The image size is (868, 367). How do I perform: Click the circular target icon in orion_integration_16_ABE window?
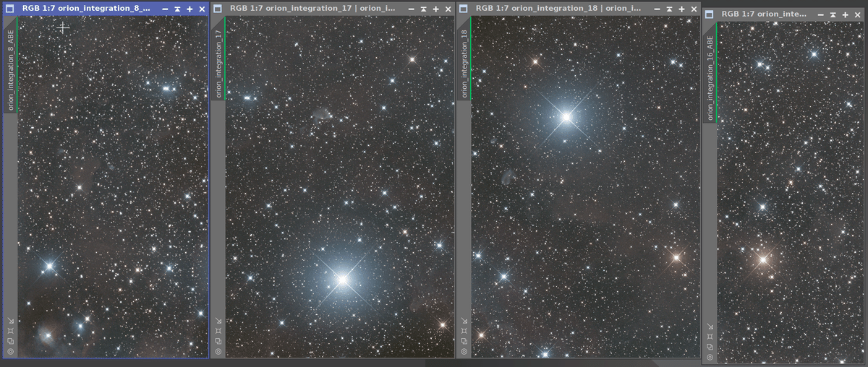(710, 357)
